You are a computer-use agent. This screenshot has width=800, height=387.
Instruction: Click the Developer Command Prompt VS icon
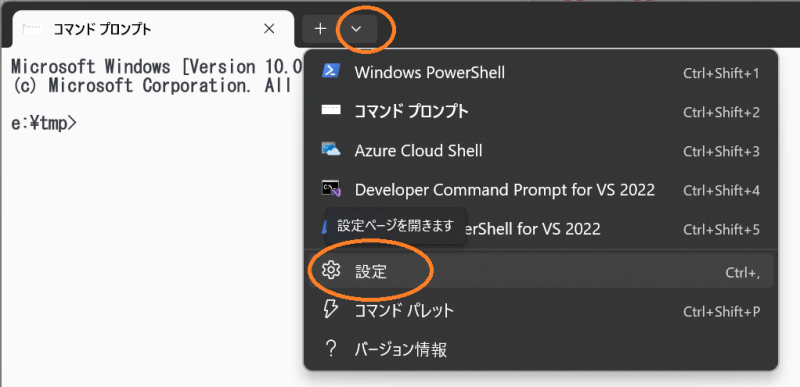(331, 189)
